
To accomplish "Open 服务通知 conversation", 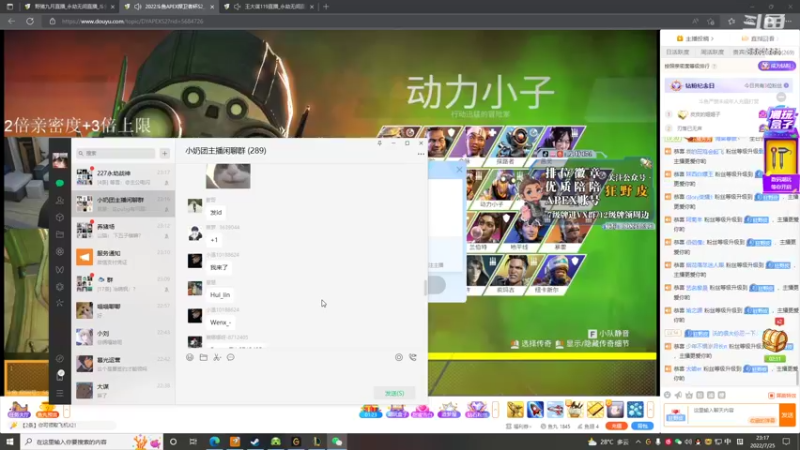I will pyautogui.click(x=123, y=257).
